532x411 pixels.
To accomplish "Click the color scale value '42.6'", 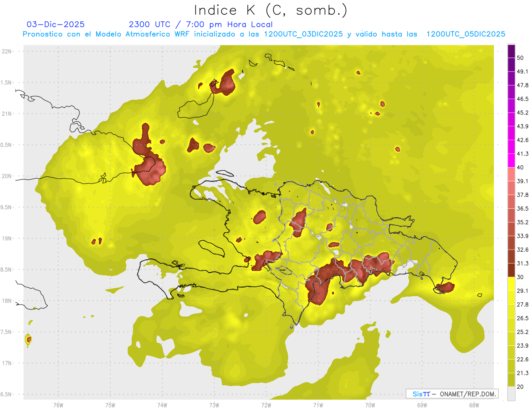I will click(x=523, y=140).
